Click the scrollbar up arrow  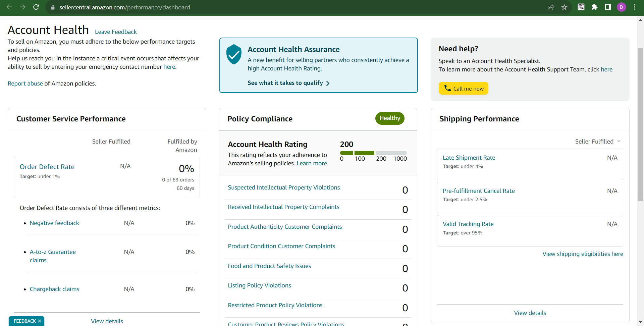click(x=640, y=20)
